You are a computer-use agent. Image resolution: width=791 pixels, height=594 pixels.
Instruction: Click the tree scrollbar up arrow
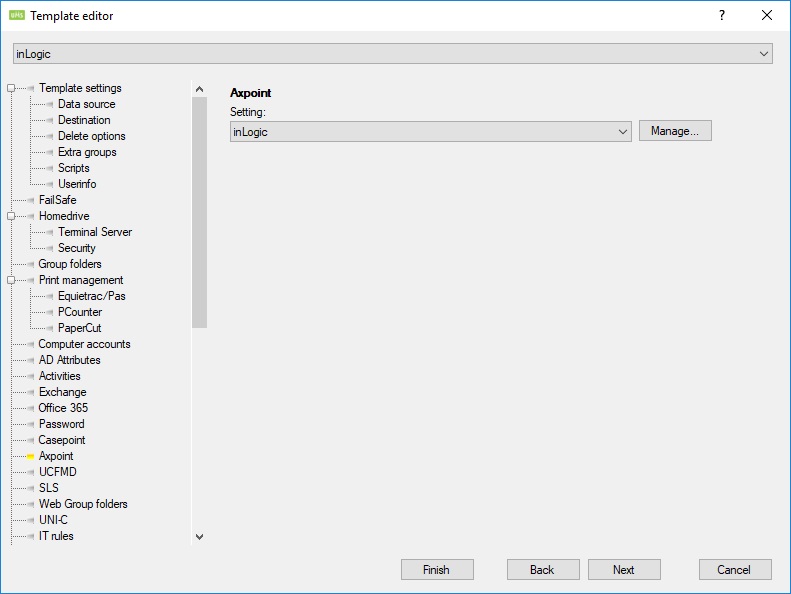[x=199, y=89]
